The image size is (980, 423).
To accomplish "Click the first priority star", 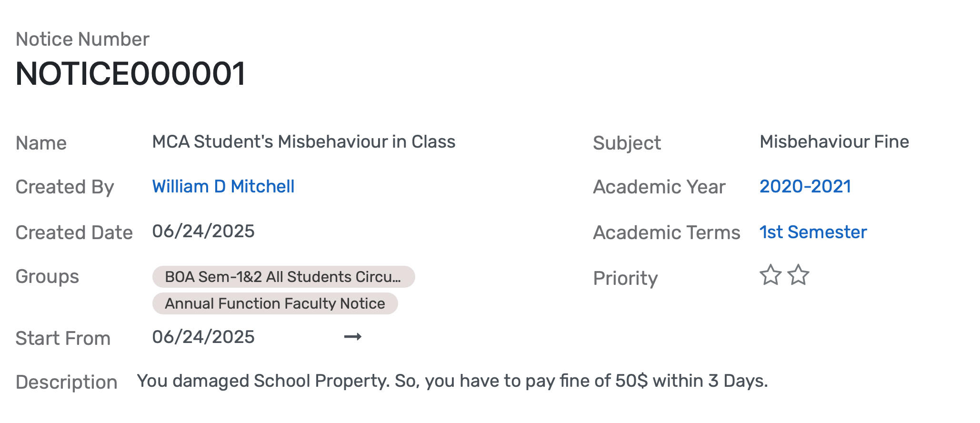I will tap(770, 275).
